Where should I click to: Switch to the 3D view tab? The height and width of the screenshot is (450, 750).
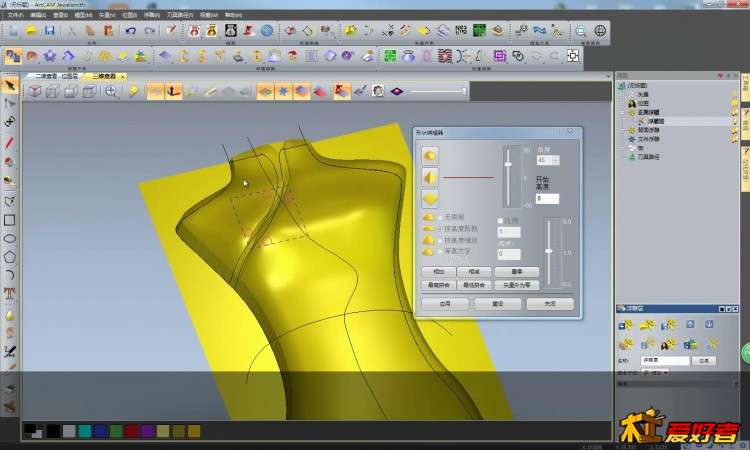coord(101,75)
